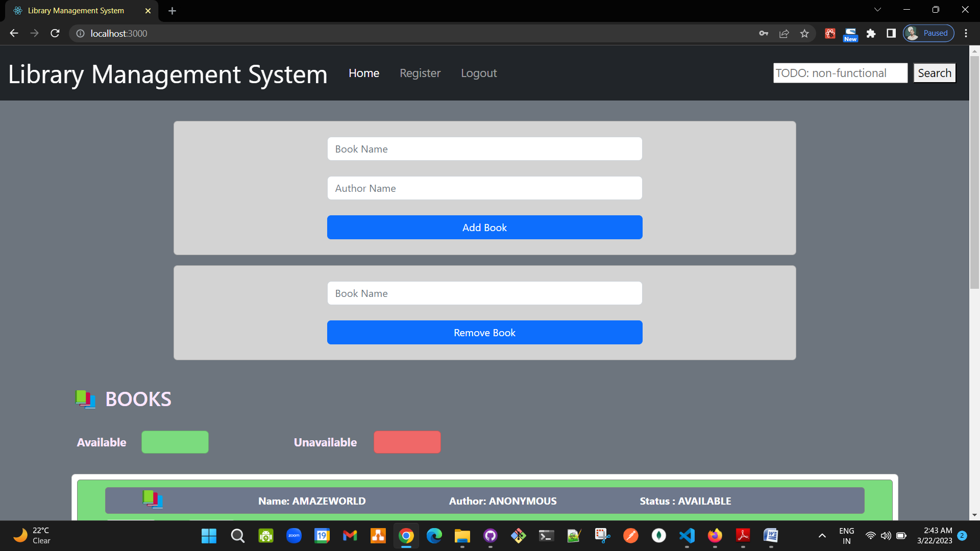This screenshot has height=551, width=980.
Task: Open the terminal from the taskbar
Action: point(546,536)
